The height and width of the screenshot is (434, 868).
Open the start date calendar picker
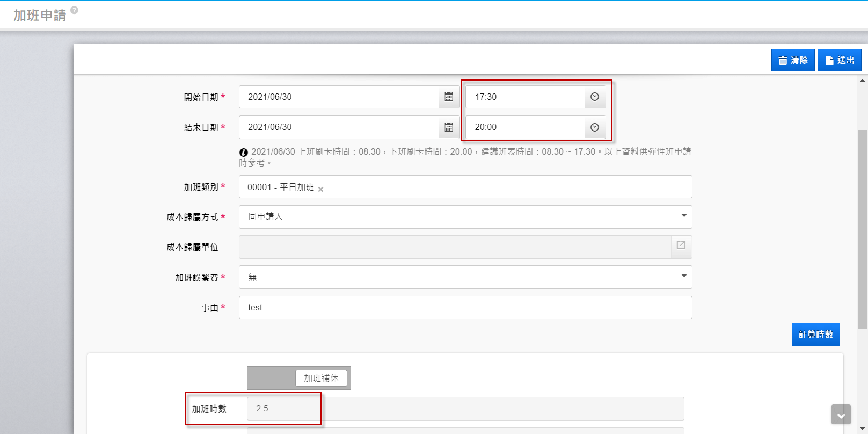449,97
